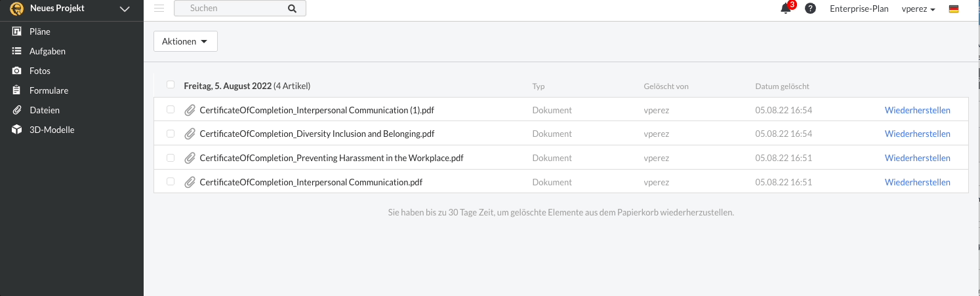Open the Aktionen dropdown
The height and width of the screenshot is (296, 980).
pyautogui.click(x=185, y=41)
